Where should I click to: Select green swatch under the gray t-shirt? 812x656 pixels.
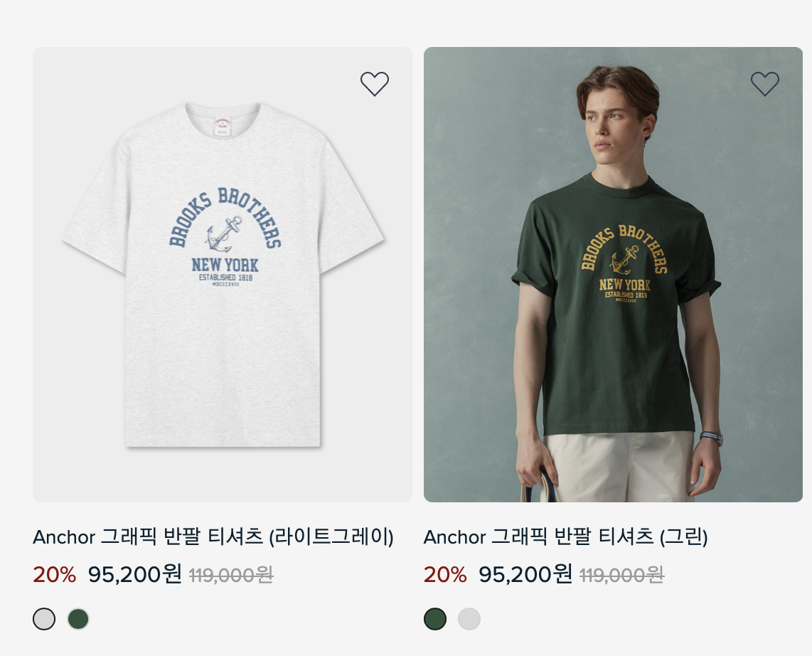(x=78, y=619)
